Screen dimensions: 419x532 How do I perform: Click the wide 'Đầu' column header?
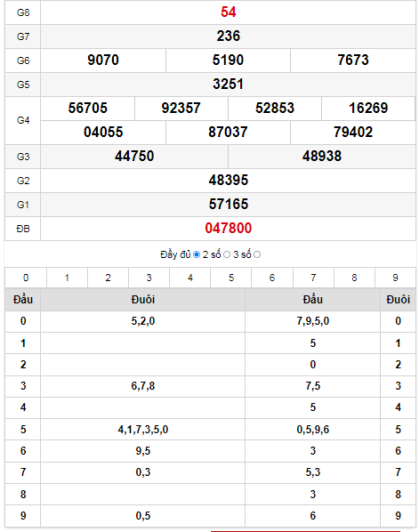(313, 300)
